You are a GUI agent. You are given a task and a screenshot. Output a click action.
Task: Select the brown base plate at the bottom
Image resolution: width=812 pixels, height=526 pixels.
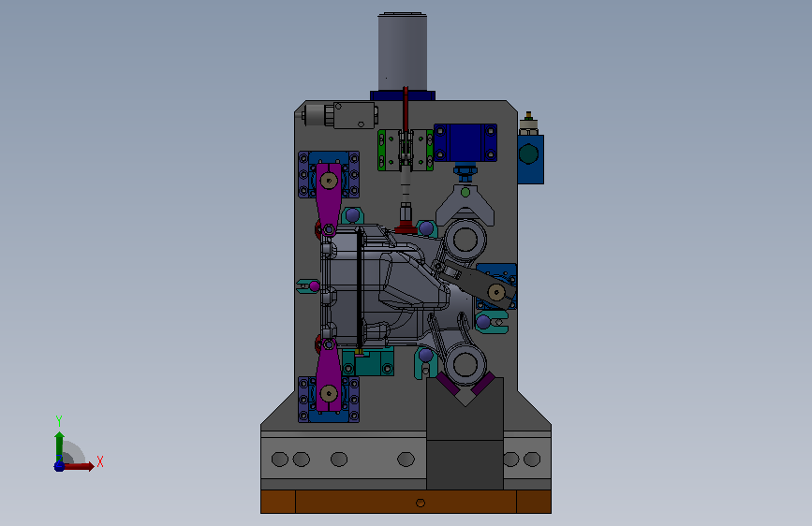[x=406, y=502]
